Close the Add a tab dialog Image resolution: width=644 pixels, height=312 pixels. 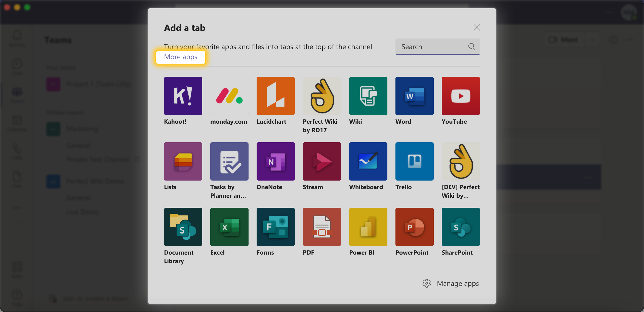477,27
